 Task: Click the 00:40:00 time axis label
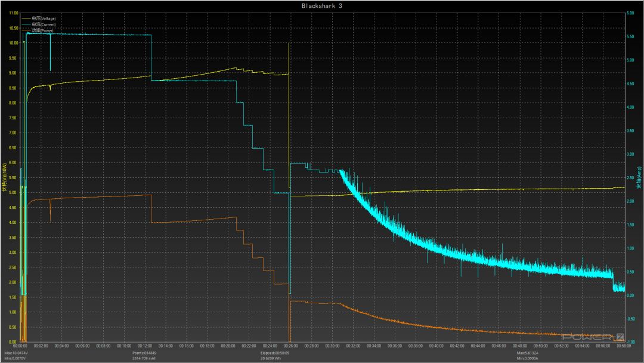click(x=436, y=346)
